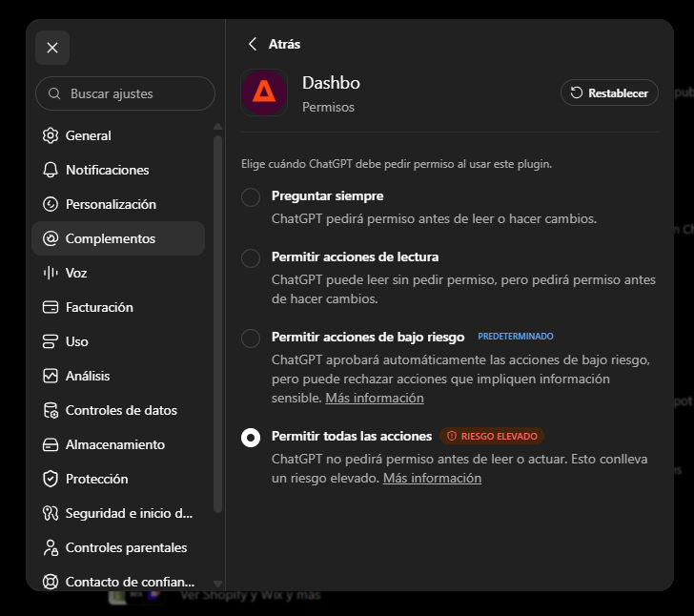Select Permitir acciones de lectura radio
694x616 pixels.
click(x=251, y=258)
